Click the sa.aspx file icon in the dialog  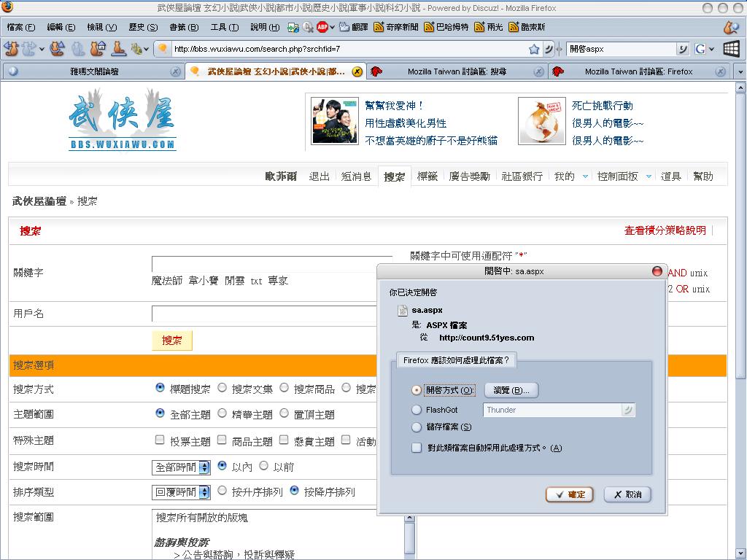pyautogui.click(x=402, y=311)
